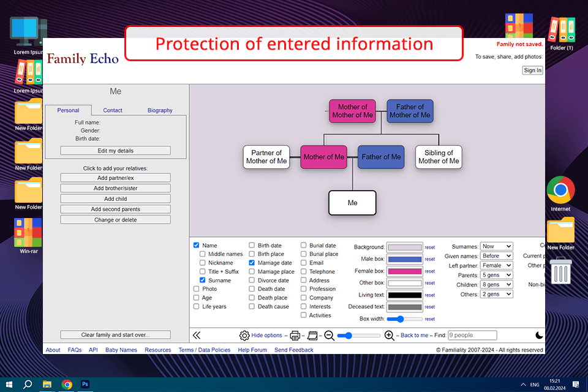Click the zoom in magnifier icon
The image size is (588, 392).
coord(390,336)
